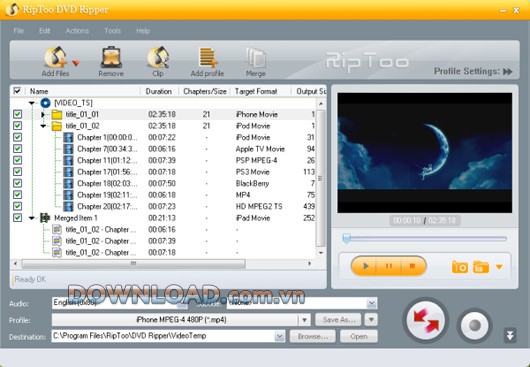Open the arrow dropdown next to Save As
This screenshot has height=367, width=530.
pos(371,320)
